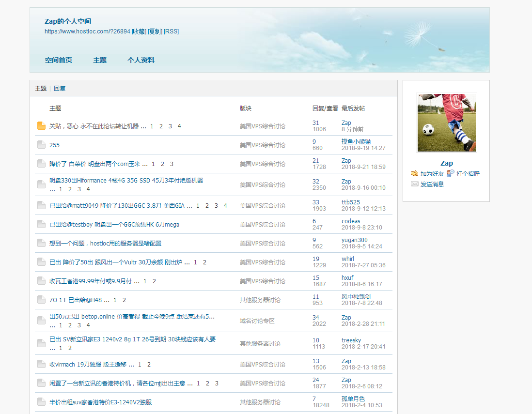This screenshot has width=532, height=414.
Task: Go to page 3 of 闲置了一台新立讯 thread
Action: 217,383
